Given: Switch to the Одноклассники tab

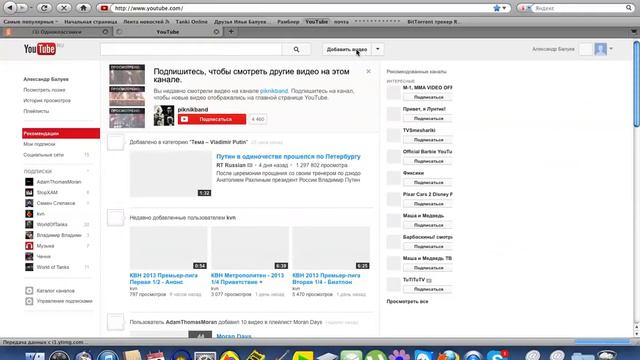Looking at the screenshot, I should click(57, 32).
